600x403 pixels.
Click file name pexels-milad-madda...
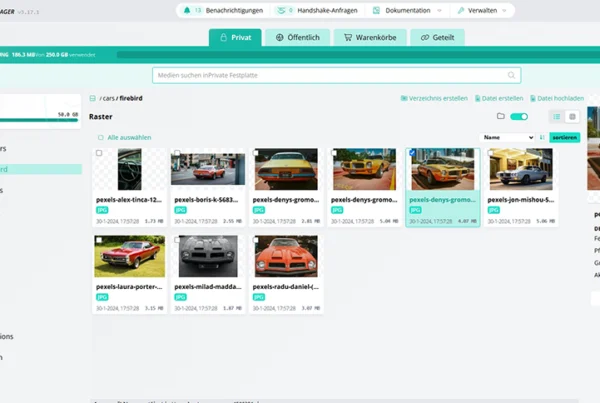[x=208, y=287]
